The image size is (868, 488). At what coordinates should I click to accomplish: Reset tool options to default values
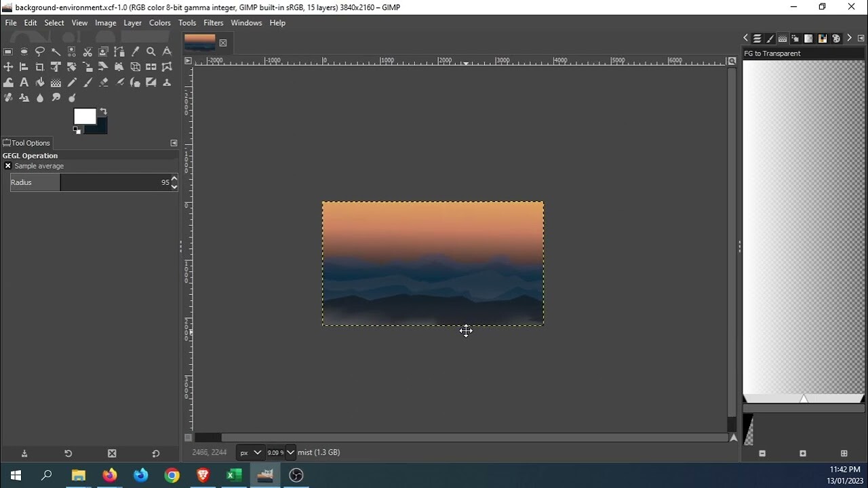154,453
